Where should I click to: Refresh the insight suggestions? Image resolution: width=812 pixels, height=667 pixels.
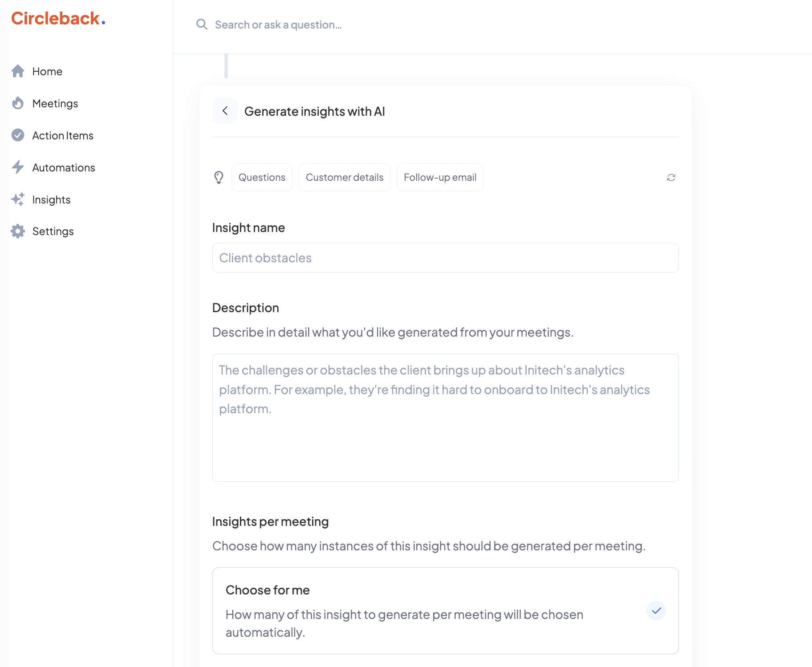click(671, 178)
